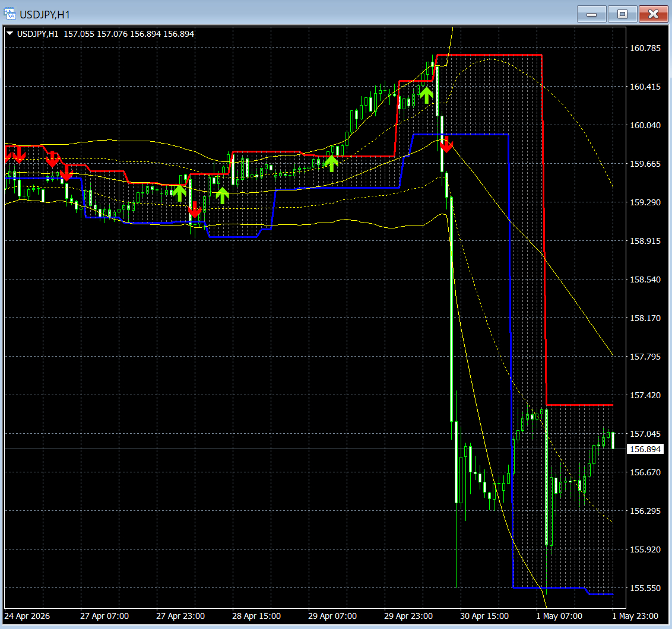Click the chart window icon in title bar
Screen dimensions: 672x629
coord(9,14)
